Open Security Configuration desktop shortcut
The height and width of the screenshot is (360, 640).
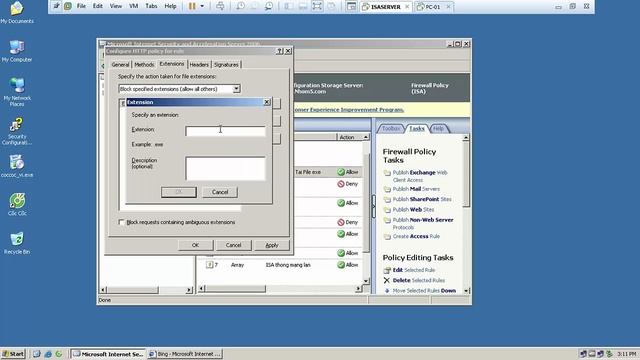click(x=17, y=131)
